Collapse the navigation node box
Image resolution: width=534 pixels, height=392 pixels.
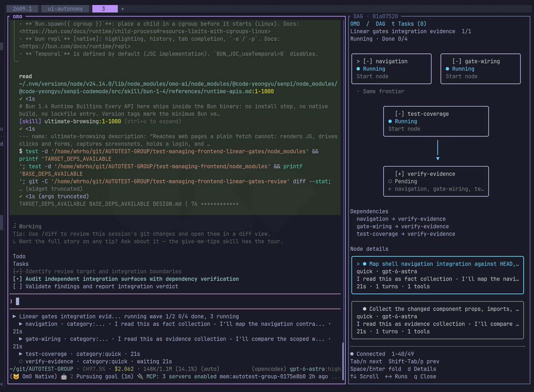click(368, 61)
